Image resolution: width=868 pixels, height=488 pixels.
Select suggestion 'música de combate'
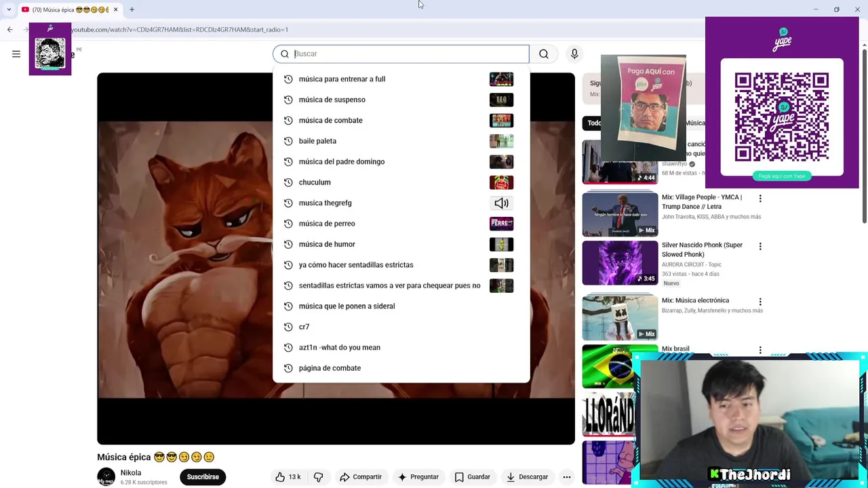click(401, 121)
